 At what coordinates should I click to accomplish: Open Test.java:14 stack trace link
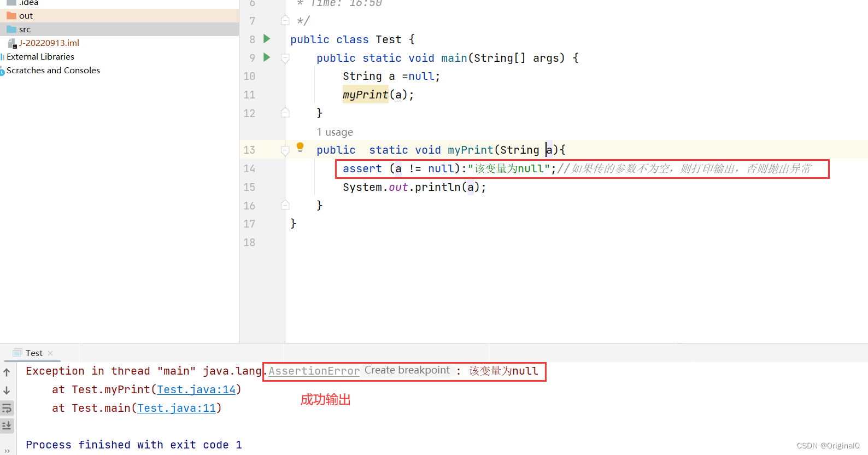tap(196, 389)
